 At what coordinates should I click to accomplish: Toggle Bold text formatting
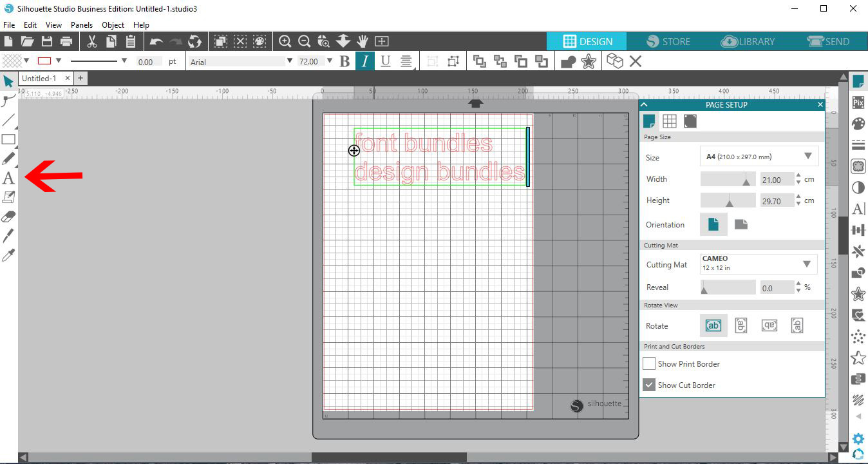click(x=344, y=61)
